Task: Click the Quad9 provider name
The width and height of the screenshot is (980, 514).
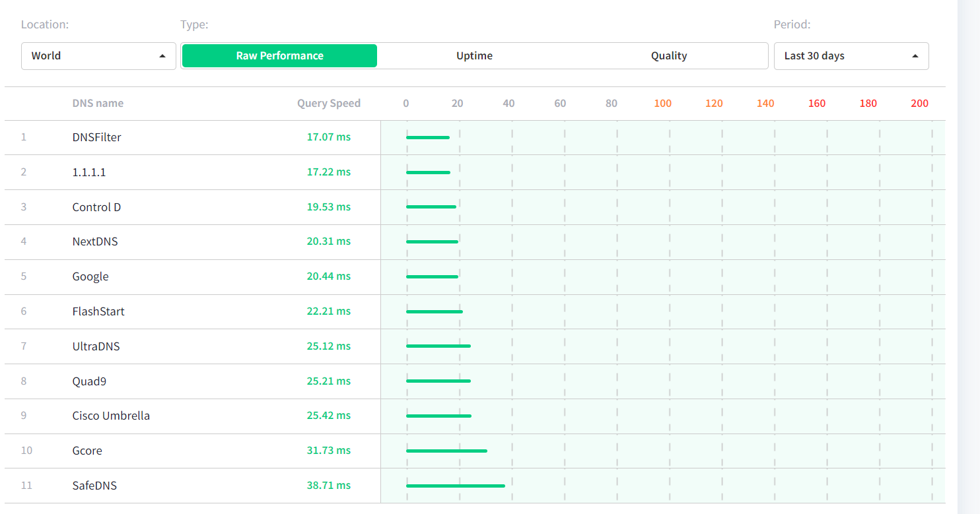Action: 90,381
